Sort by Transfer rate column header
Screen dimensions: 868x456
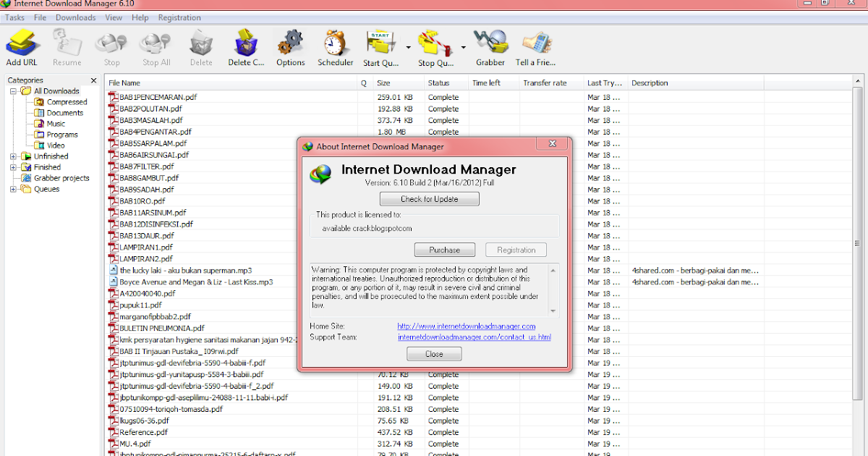click(x=552, y=83)
